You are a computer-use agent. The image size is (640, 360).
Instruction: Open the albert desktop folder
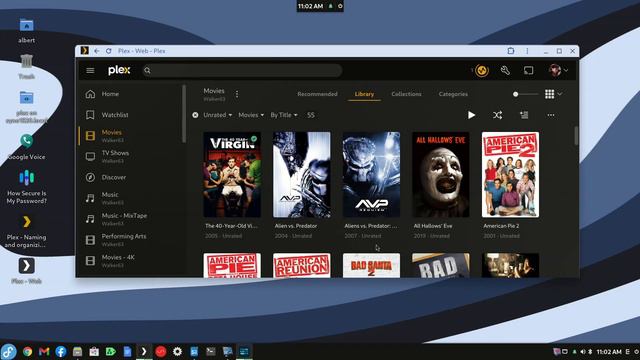[27, 30]
